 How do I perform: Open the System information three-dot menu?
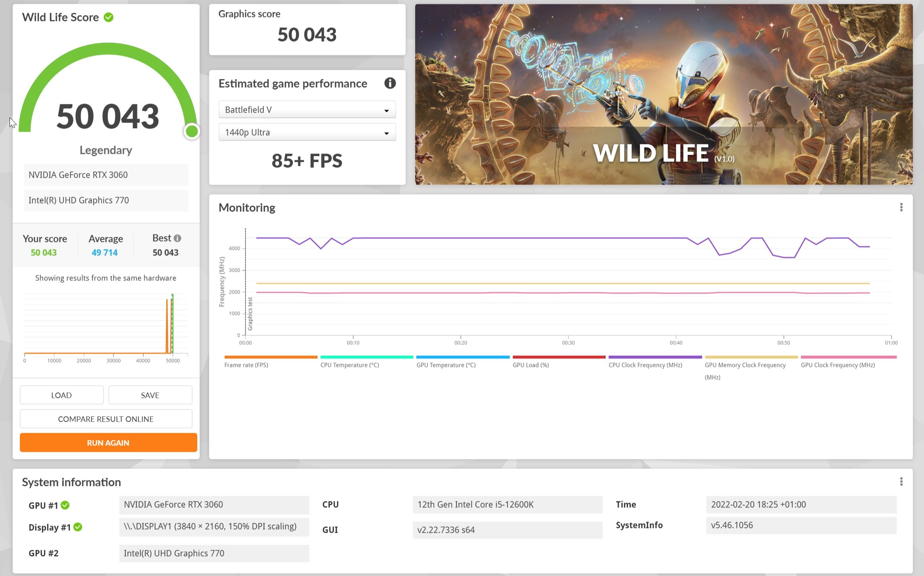click(x=901, y=482)
